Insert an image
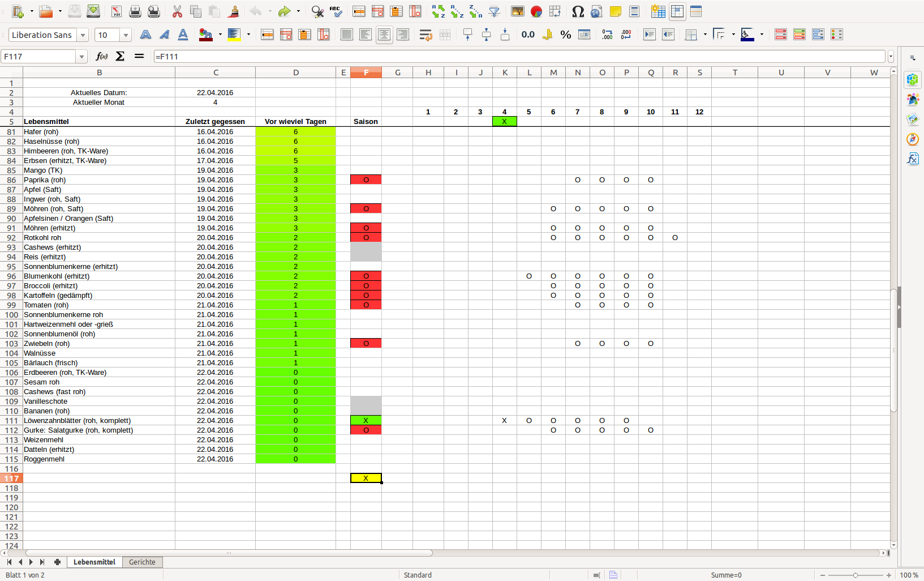The image size is (924, 581). click(517, 11)
